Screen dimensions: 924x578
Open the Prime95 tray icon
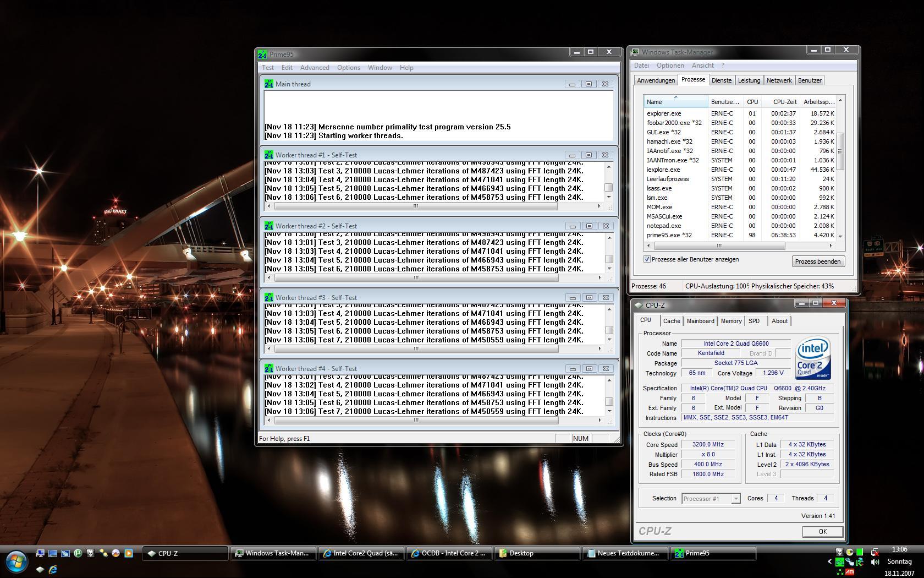840,562
